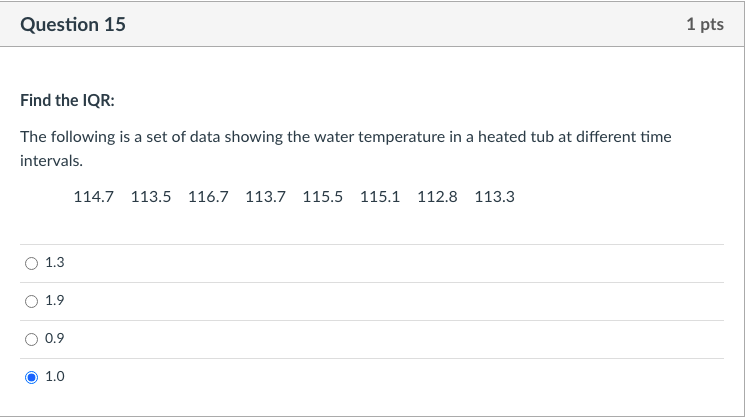Image resolution: width=746 pixels, height=420 pixels.
Task: Click the data value 115.1
Action: [x=379, y=197]
